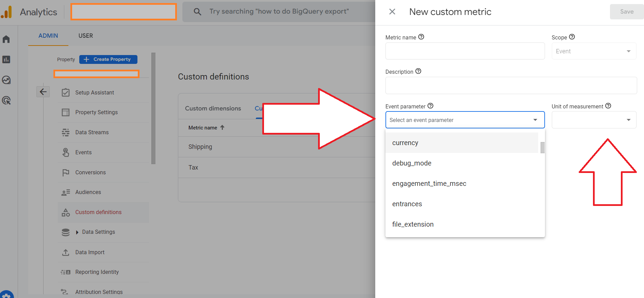The image size is (644, 298).
Task: Select entrances from parameter list
Action: point(462,204)
